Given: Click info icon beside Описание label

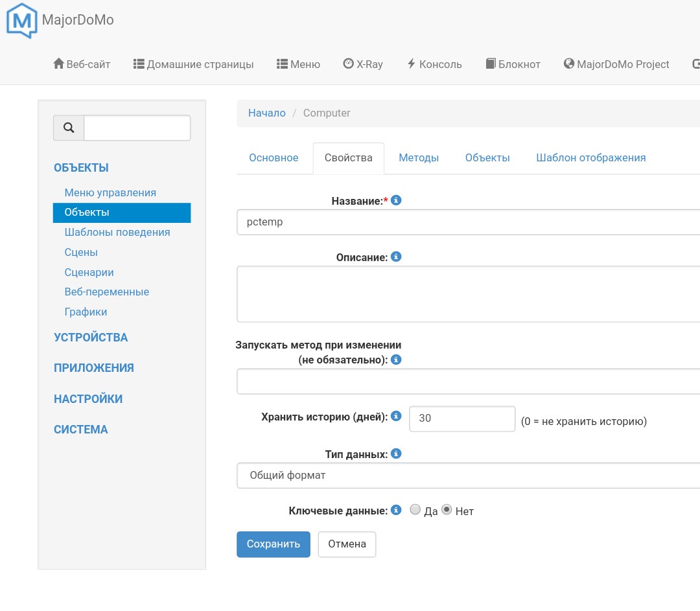Looking at the screenshot, I should click(x=397, y=257).
